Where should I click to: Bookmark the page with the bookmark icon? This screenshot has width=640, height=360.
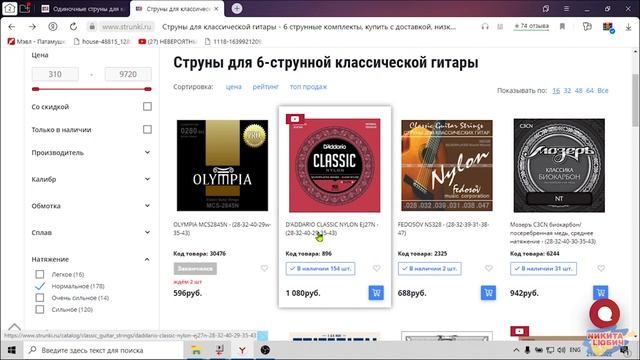pos(562,27)
